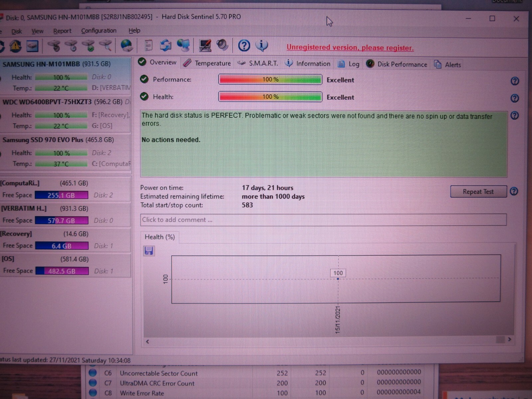Screen dimensions: 532x399
Task: Switch to the Alerts tab
Action: coord(448,65)
